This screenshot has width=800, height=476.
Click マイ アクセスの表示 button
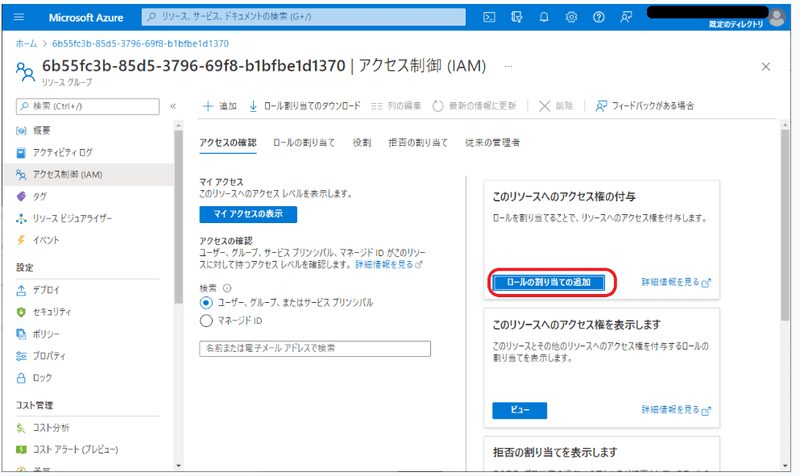click(x=248, y=214)
